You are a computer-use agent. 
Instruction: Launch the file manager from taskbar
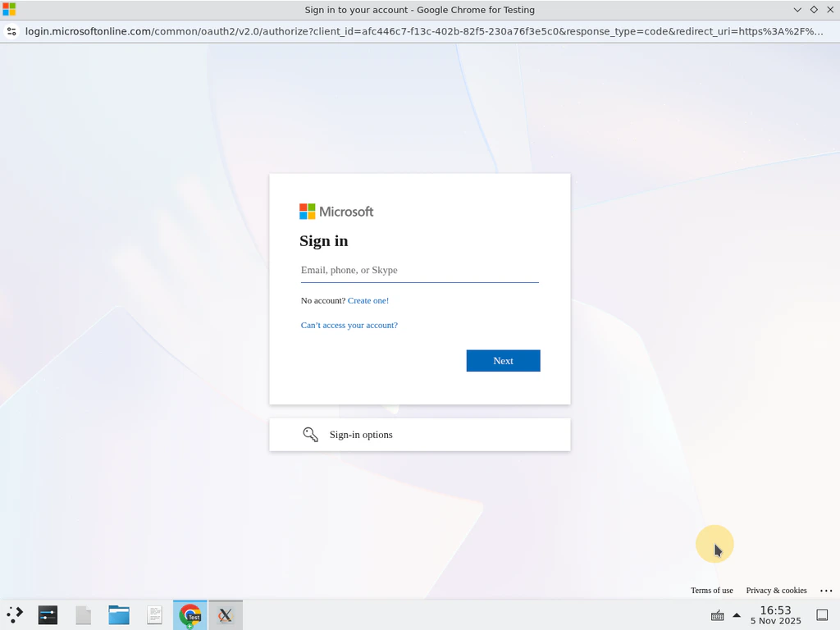pos(119,615)
